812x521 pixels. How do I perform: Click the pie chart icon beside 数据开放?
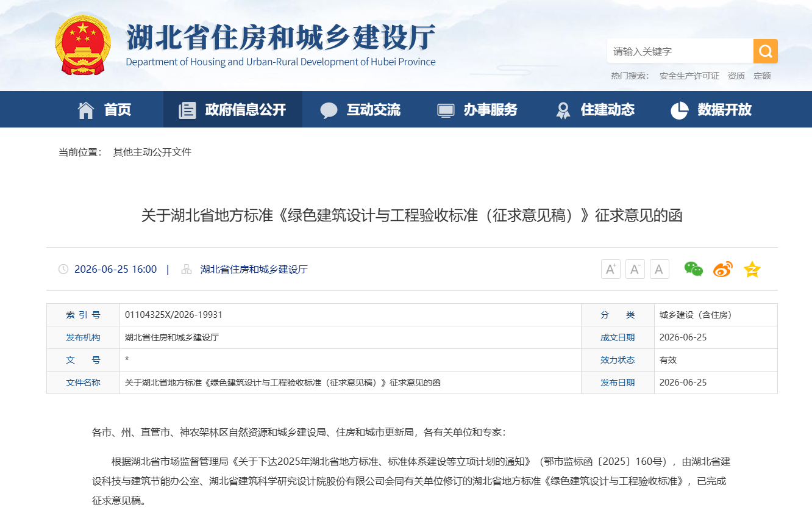679,110
